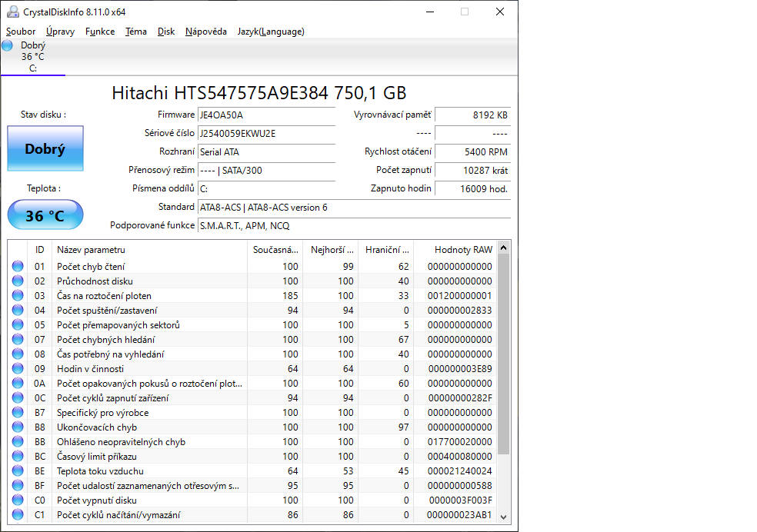Screen dimensions: 757x532
Task: Open the Téma menu
Action: (136, 32)
